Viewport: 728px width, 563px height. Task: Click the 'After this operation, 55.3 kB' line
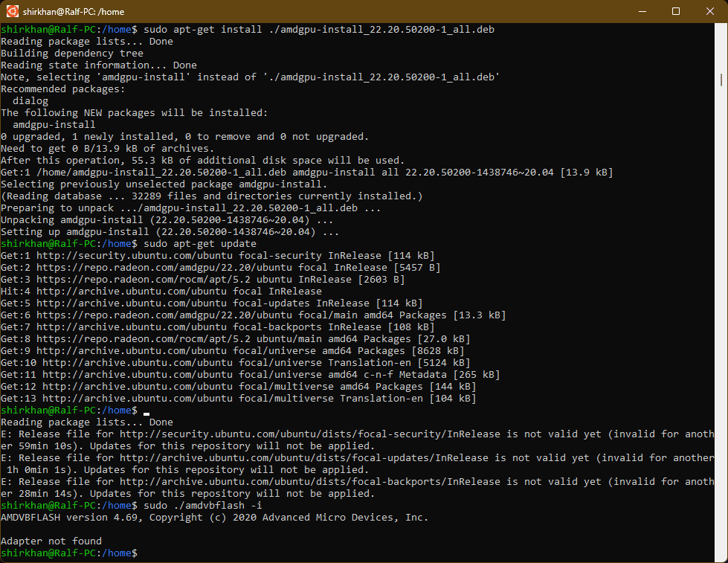202,160
